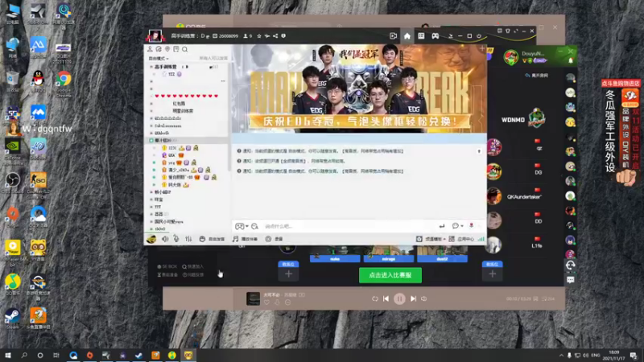This screenshot has width=644, height=362.
Task: Pause the song in QQ Music player
Action: [x=399, y=298]
